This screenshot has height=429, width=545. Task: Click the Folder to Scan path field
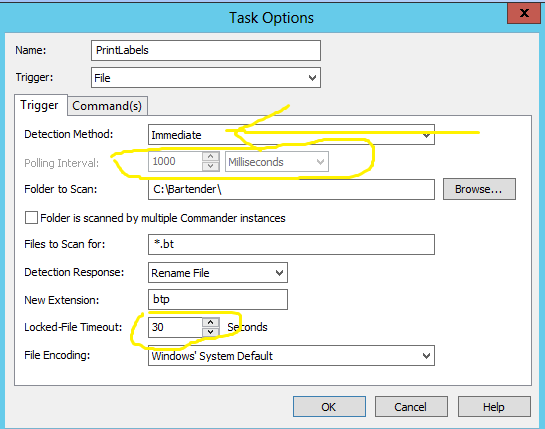point(291,189)
